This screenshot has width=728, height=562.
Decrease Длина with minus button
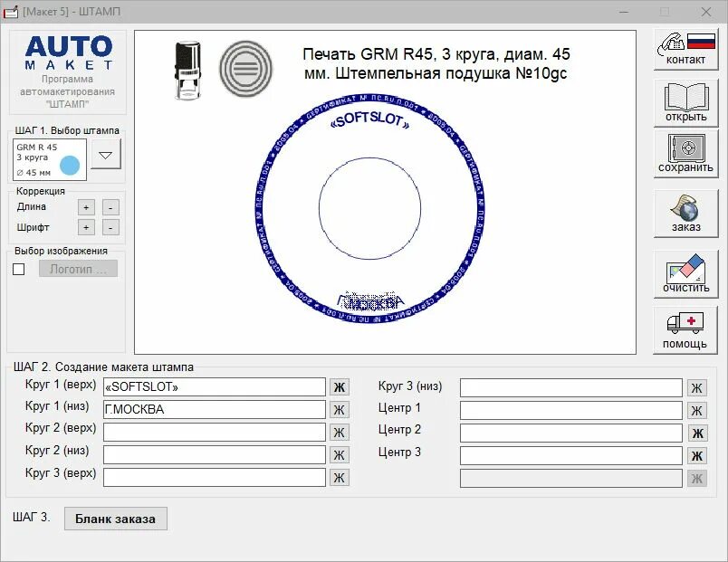[x=110, y=207]
